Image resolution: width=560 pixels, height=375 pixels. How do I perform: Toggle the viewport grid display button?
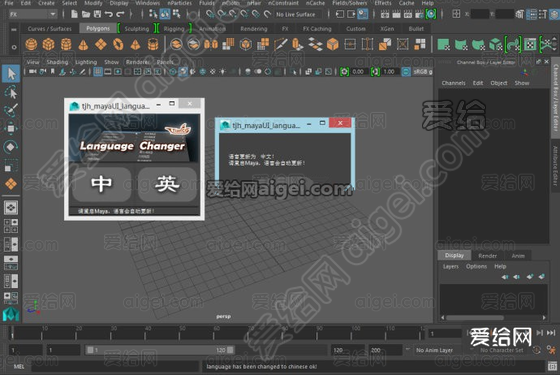click(98, 72)
